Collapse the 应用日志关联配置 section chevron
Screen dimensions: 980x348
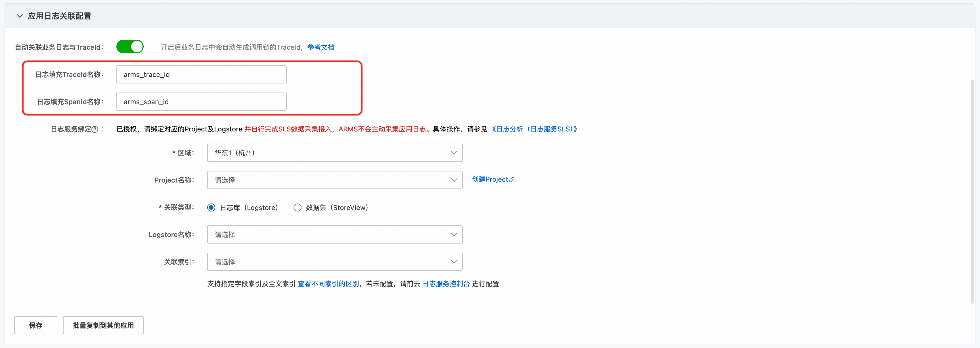19,16
